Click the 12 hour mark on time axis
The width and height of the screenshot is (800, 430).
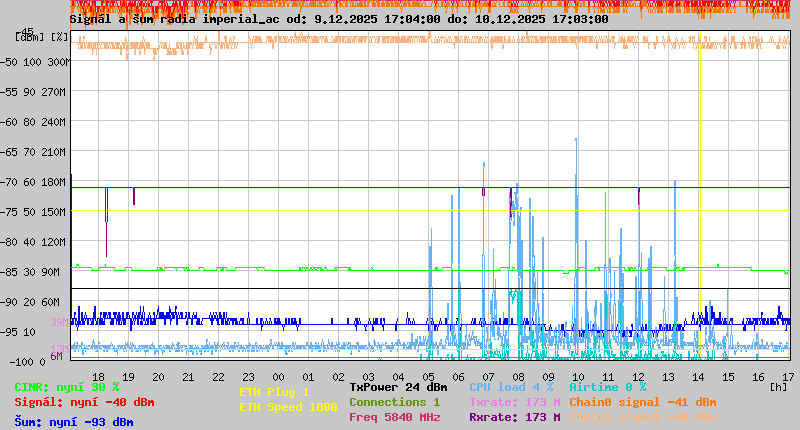coord(639,376)
